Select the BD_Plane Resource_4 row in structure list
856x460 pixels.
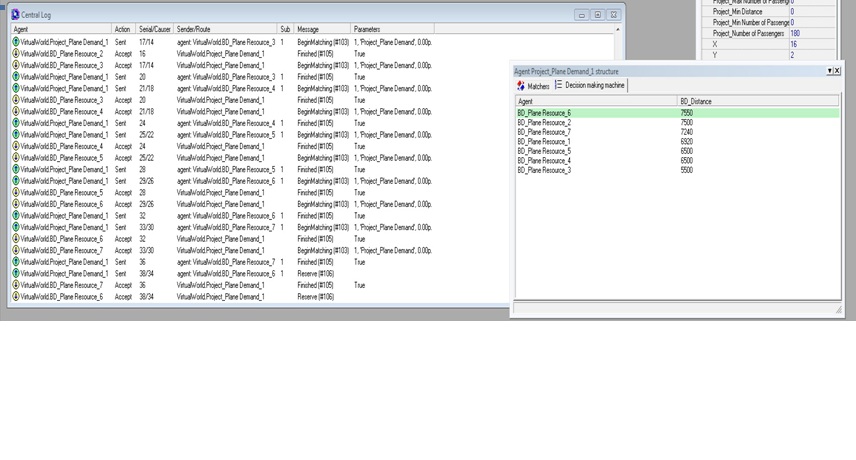[x=677, y=160]
